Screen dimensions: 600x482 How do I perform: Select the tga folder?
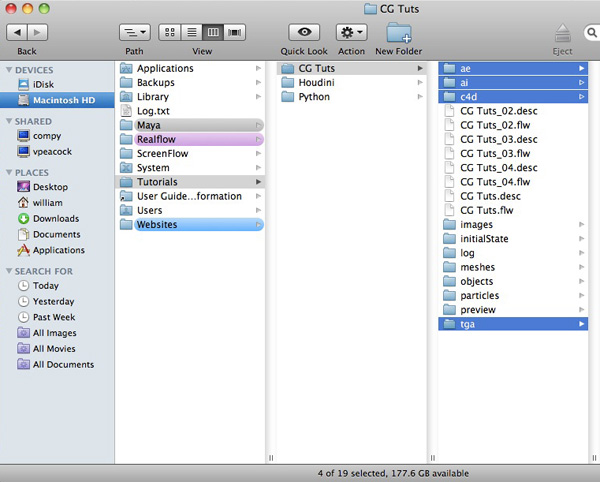(x=513, y=324)
